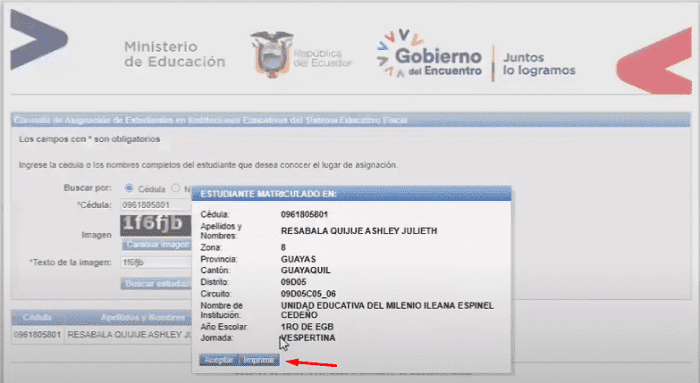
Task: Click Zona value 8
Action: click(283, 247)
